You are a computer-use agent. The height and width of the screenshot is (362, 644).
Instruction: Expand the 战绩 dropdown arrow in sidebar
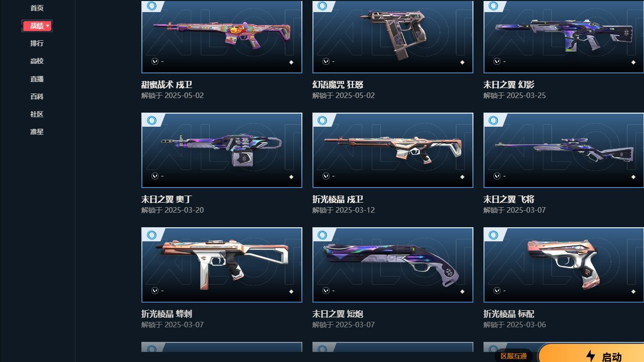click(48, 26)
